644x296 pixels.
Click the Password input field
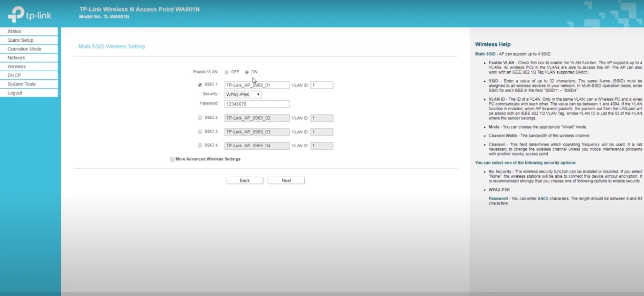point(256,104)
